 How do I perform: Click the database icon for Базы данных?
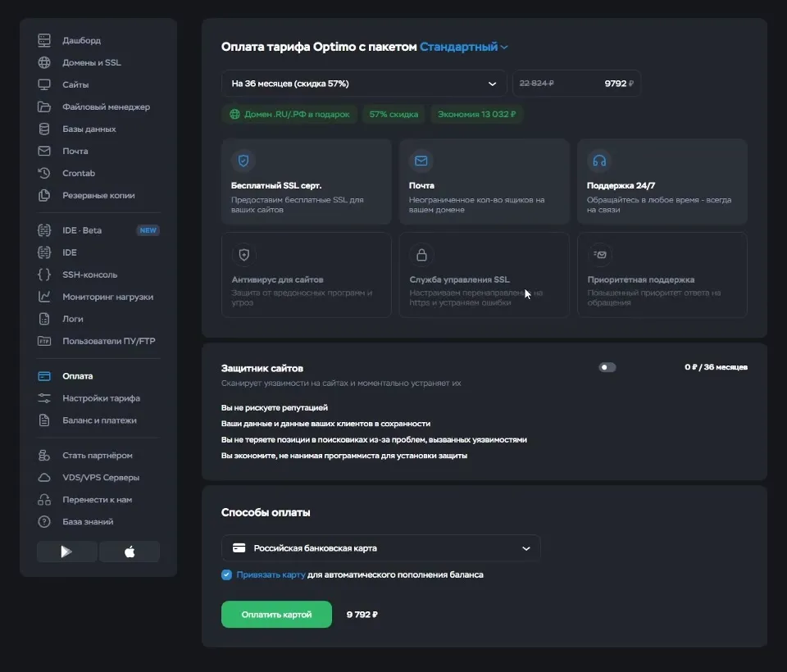44,129
